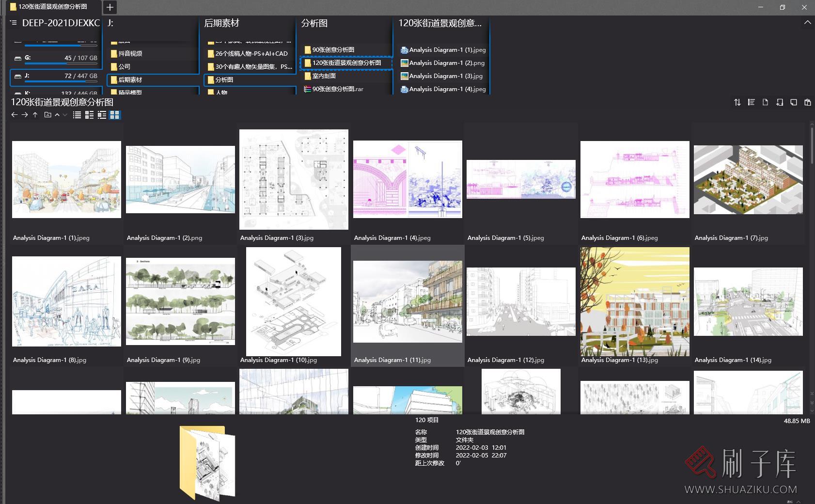This screenshot has width=815, height=504.
Task: Click the folder history icon in toolbar
Action: tap(47, 115)
